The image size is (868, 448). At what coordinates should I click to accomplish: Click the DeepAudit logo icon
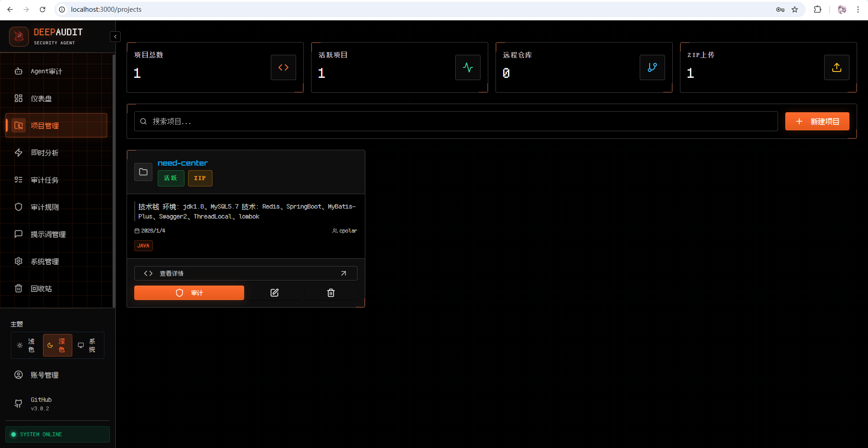[19, 36]
